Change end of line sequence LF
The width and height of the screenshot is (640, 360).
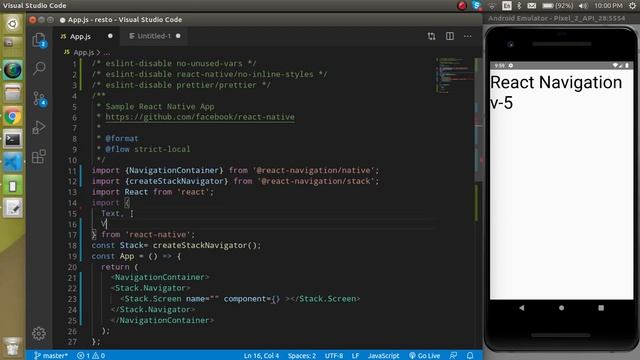[356, 356]
